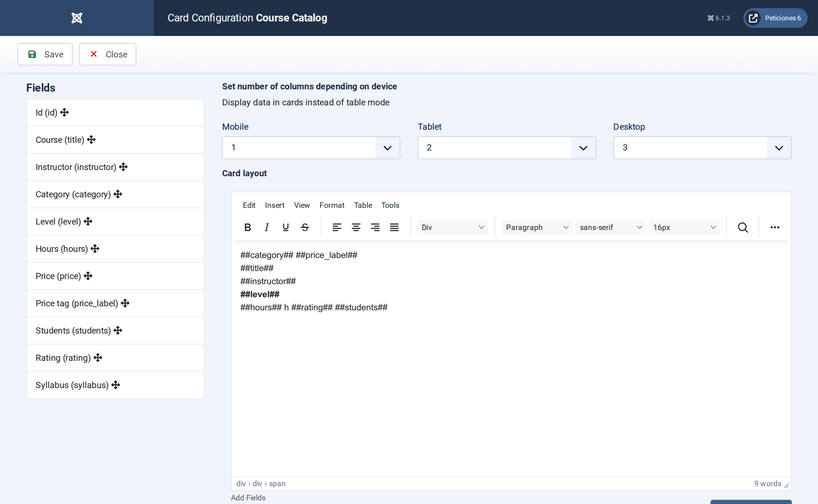
Task: Click move handle beside Category field
Action: 118,194
